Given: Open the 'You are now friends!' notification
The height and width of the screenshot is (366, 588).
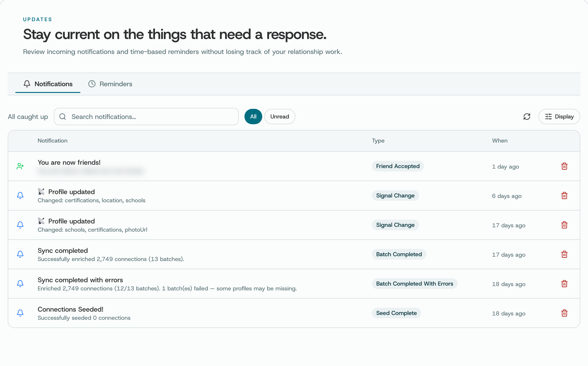Looking at the screenshot, I should tap(69, 163).
